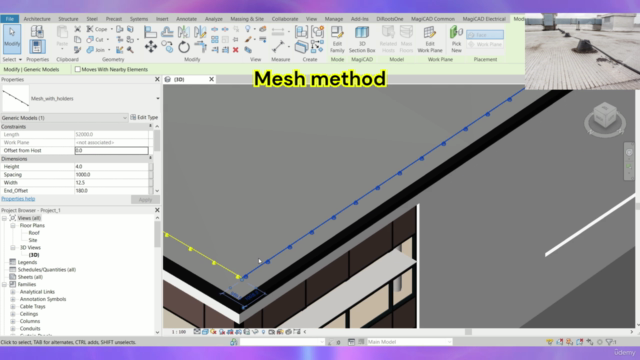Select the Copy tool in Modify panel
Viewport: 640px width, 360px height.
pyautogui.click(x=167, y=47)
